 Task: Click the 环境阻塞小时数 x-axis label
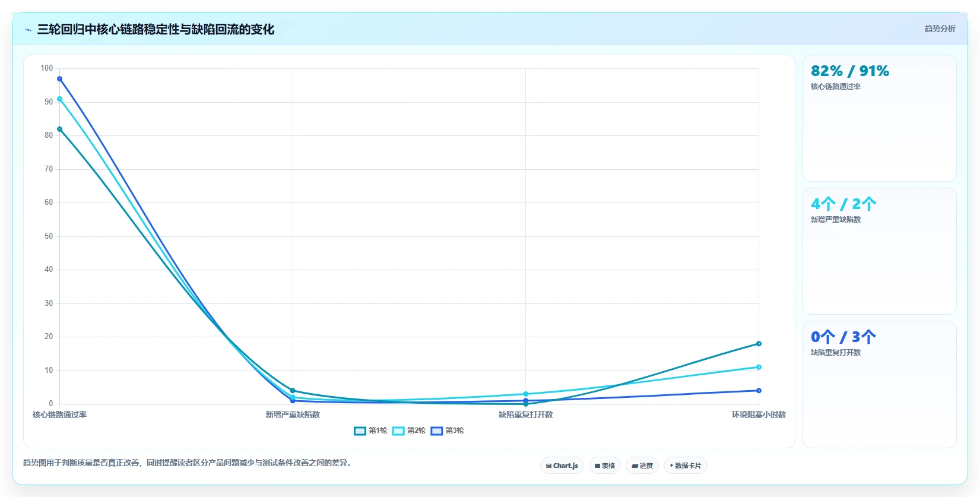(x=759, y=414)
